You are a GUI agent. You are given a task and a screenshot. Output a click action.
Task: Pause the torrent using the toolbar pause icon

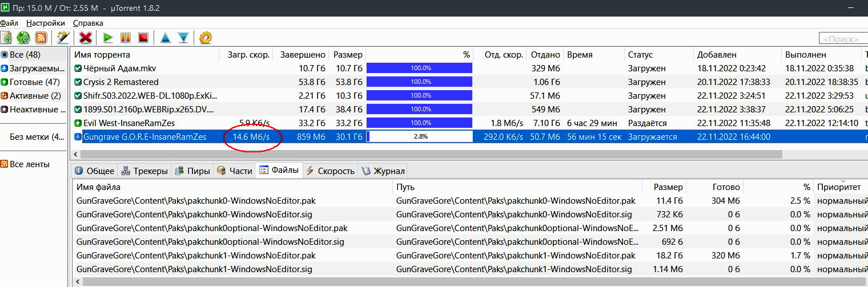[x=125, y=38]
